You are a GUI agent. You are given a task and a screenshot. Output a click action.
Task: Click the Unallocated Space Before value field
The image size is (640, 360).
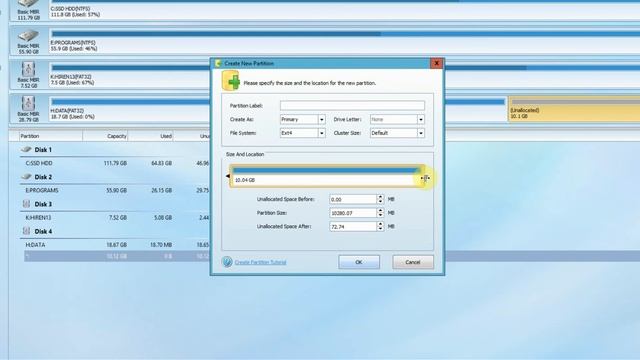point(353,199)
